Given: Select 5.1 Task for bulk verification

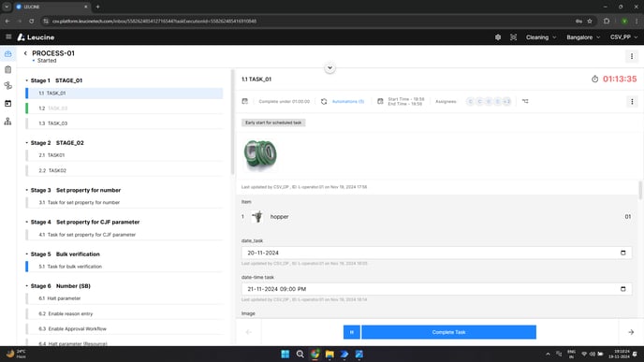Looking at the screenshot, I should [124, 267].
